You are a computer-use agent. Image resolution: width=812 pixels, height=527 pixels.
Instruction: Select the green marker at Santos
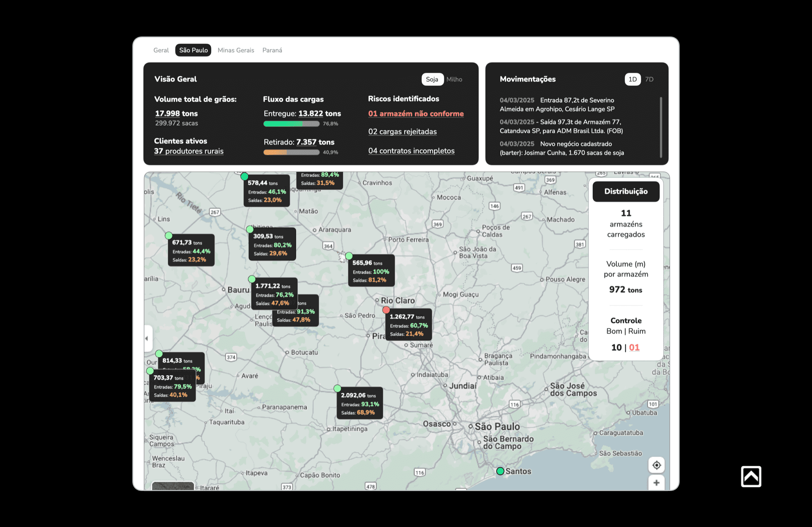coord(501,471)
